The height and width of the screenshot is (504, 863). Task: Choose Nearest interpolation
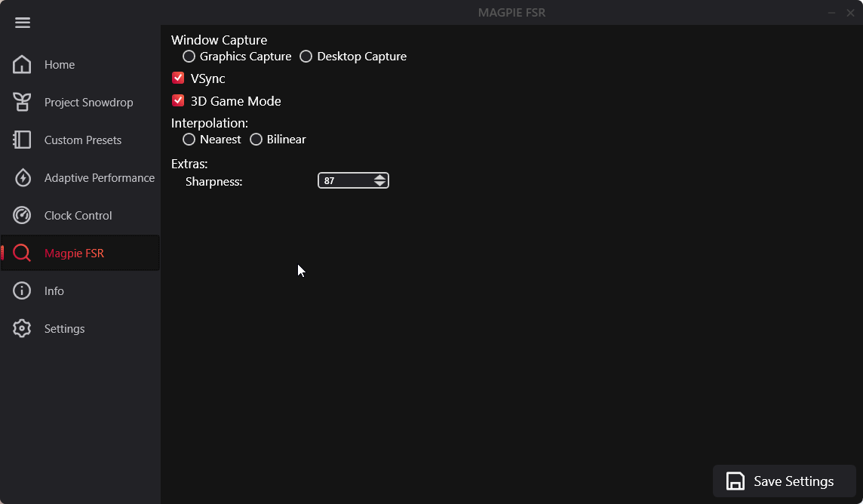189,140
